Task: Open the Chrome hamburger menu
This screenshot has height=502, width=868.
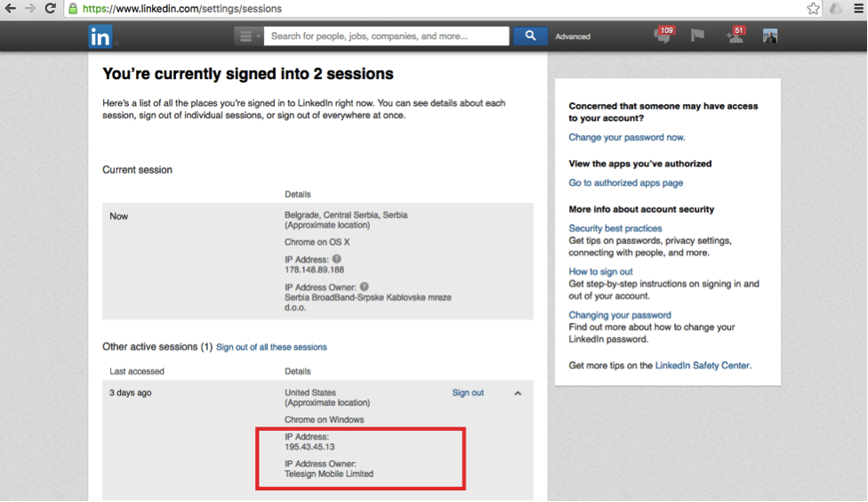Action: coord(858,8)
